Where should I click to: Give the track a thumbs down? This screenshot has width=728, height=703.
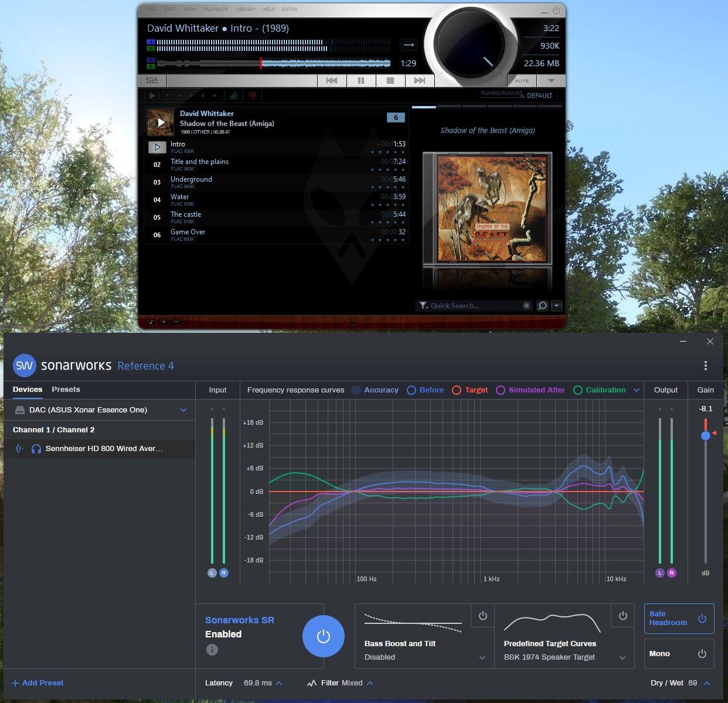pyautogui.click(x=253, y=95)
